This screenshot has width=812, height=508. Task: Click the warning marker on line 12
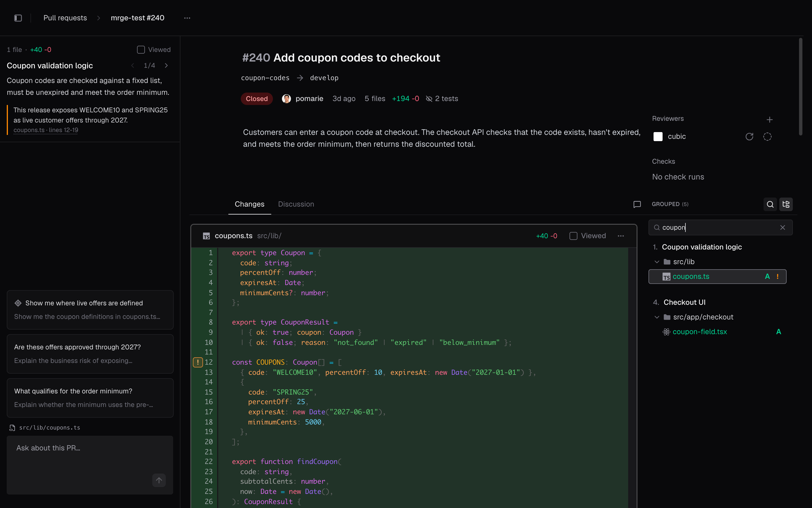(198, 362)
